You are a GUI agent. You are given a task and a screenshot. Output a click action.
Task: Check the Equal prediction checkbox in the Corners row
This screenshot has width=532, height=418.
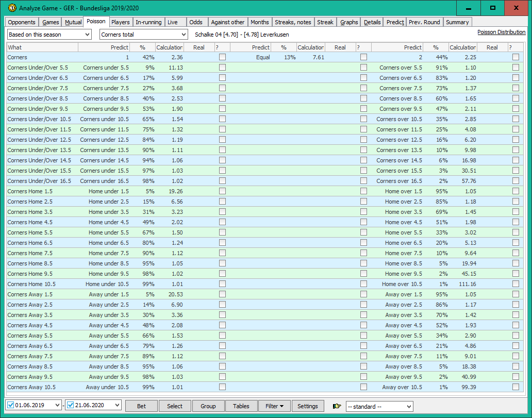(363, 57)
